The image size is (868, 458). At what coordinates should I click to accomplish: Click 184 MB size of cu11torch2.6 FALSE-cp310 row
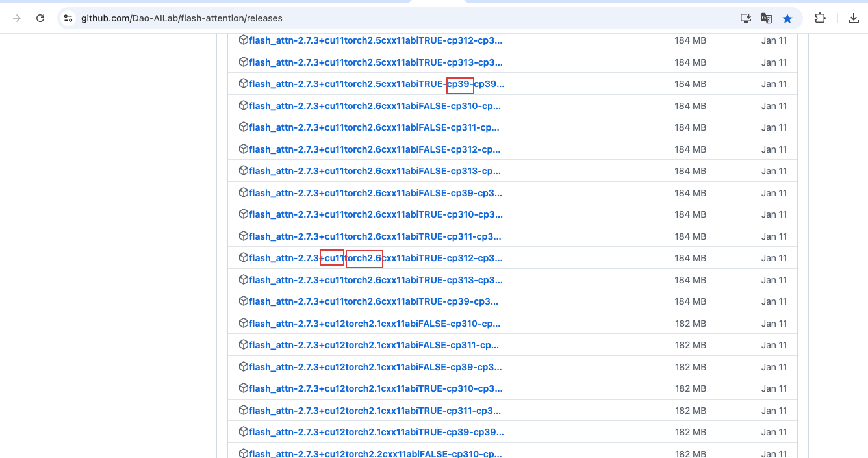point(690,106)
